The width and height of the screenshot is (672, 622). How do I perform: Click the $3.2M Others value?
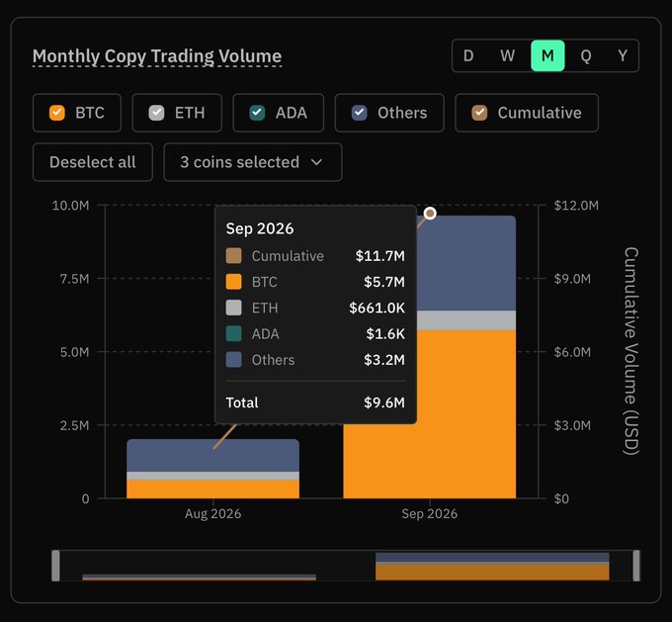coord(384,360)
